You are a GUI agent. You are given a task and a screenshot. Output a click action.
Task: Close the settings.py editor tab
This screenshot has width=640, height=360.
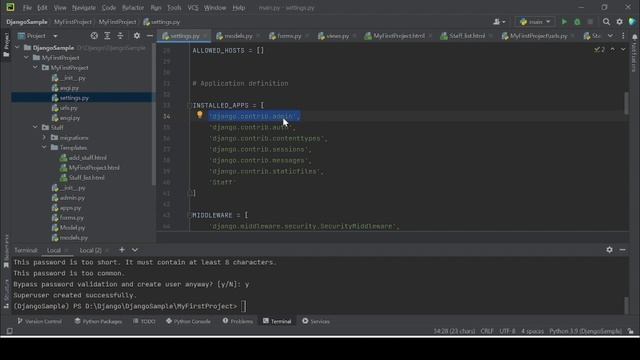pos(205,36)
